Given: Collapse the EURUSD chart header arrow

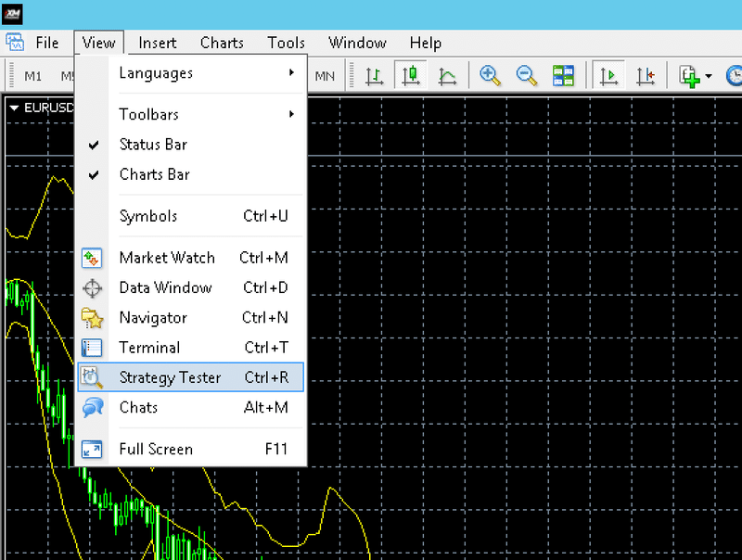Looking at the screenshot, I should [13, 108].
